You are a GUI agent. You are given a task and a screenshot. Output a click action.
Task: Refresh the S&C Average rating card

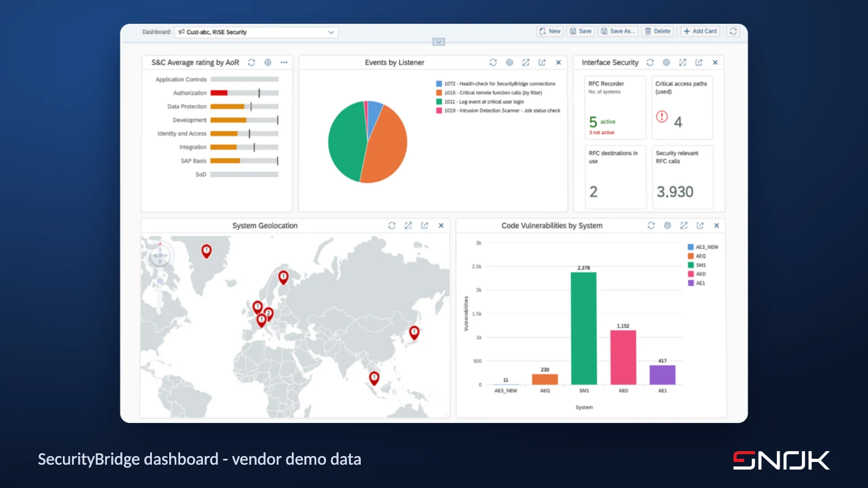(x=251, y=62)
